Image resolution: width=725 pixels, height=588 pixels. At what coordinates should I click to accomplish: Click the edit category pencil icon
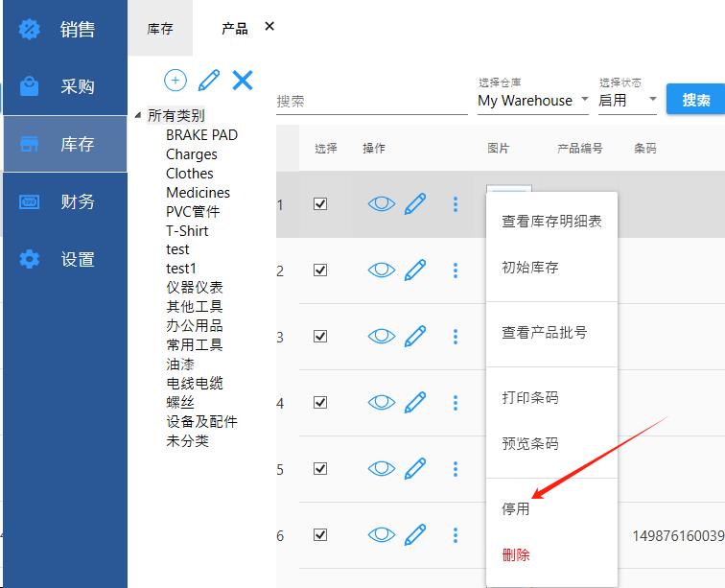209,80
